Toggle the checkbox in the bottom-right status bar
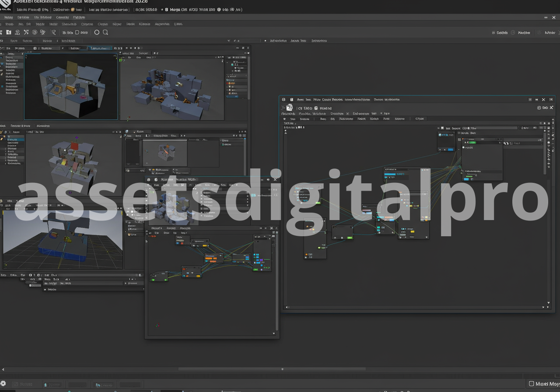Screen dimensions: 560x392 532,384
